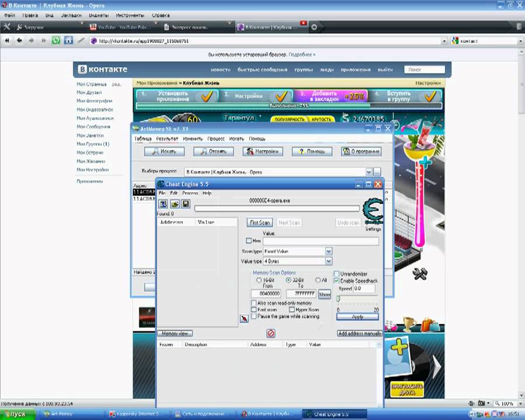Open Cheat Engine Edit menu
Screen dimensions: 525x420
[174, 193]
